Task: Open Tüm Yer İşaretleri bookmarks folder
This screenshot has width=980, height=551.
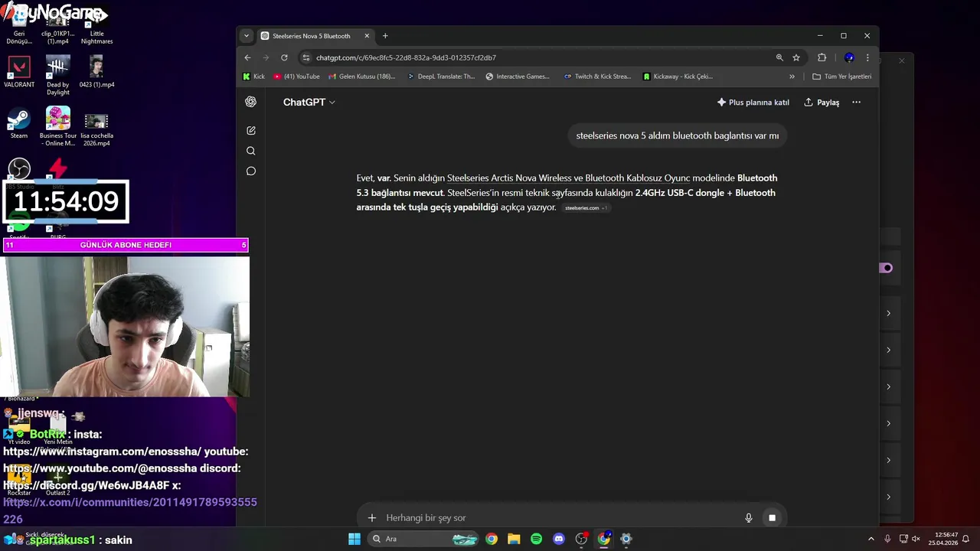Action: click(x=842, y=77)
